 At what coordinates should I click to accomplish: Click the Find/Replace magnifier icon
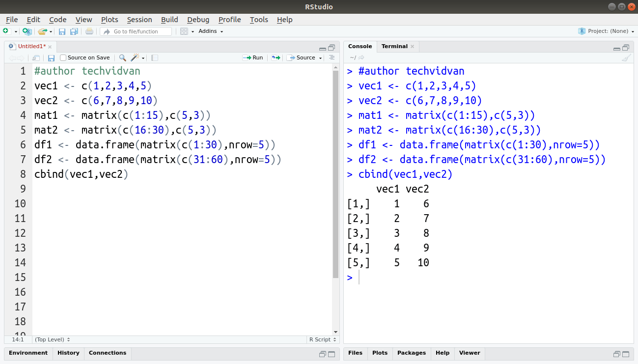click(x=122, y=58)
